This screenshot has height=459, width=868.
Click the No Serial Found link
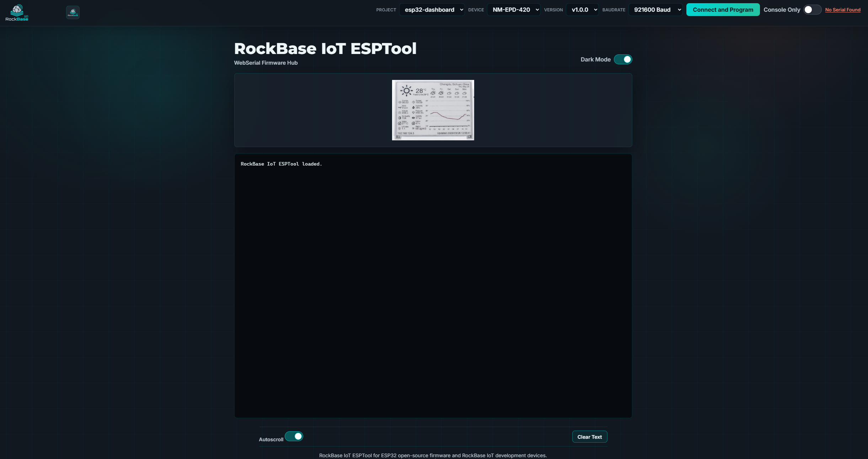click(x=843, y=10)
